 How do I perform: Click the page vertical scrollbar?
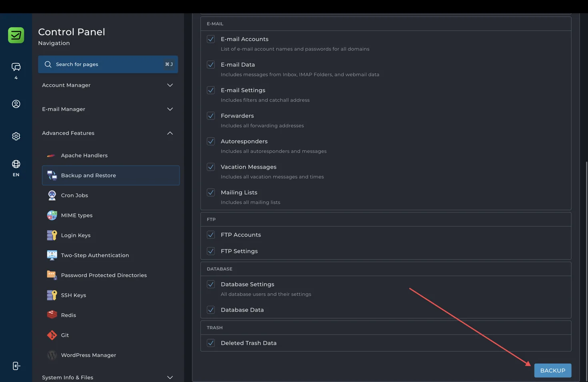point(586,272)
